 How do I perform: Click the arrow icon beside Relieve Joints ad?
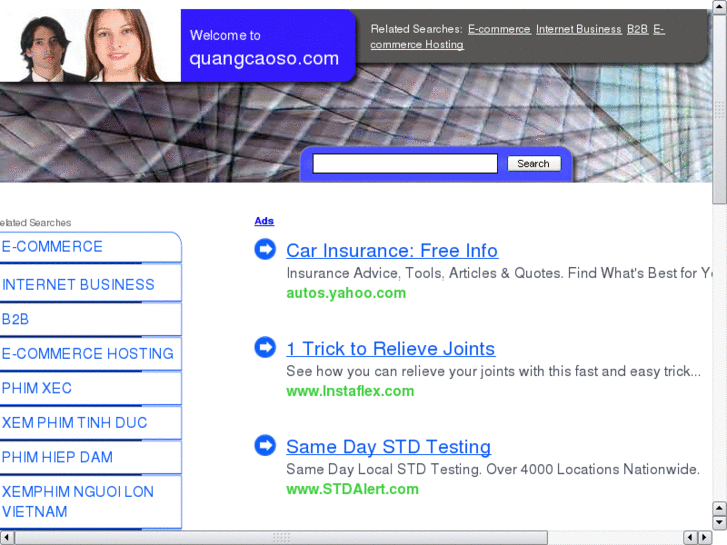(x=265, y=347)
